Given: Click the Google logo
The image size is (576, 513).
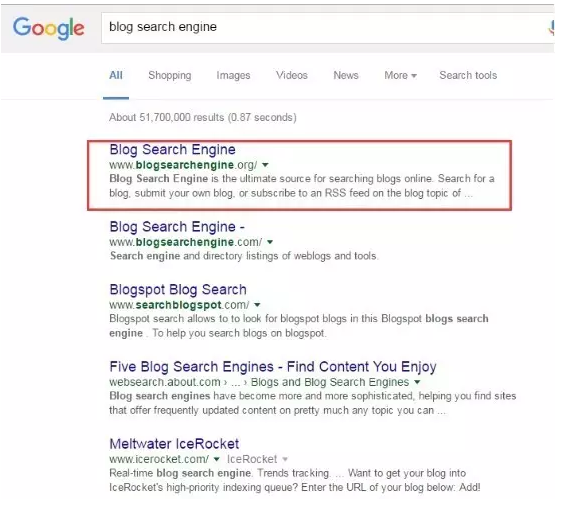Looking at the screenshot, I should (x=48, y=28).
